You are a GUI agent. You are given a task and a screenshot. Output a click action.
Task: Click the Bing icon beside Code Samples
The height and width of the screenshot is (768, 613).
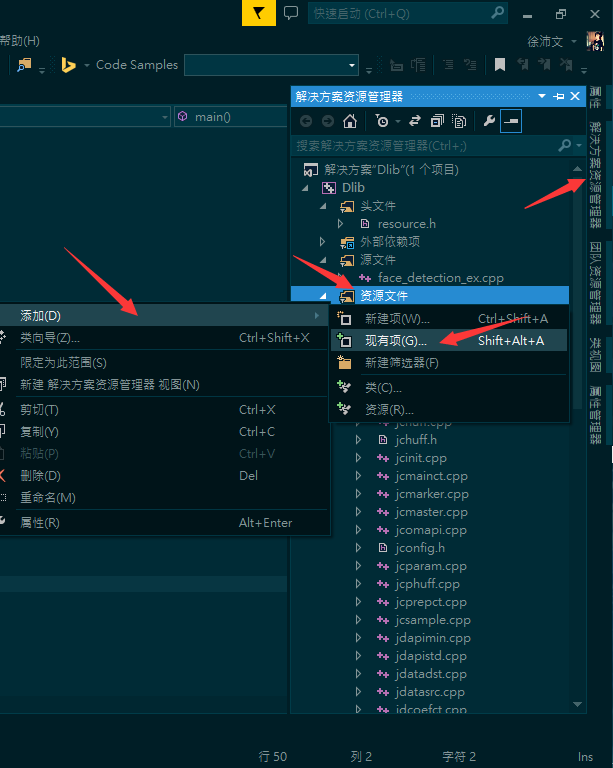[x=69, y=65]
